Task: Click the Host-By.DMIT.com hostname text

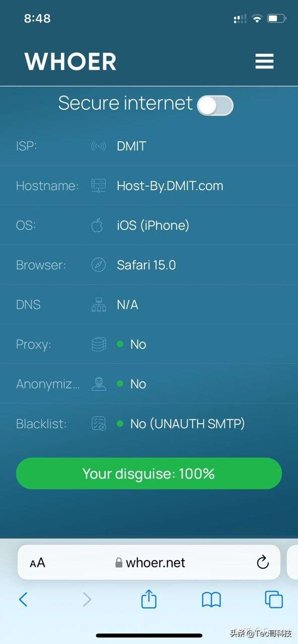Action: 170,186
